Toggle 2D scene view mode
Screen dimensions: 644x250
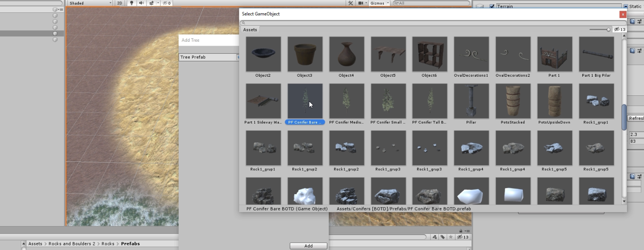[x=120, y=3]
